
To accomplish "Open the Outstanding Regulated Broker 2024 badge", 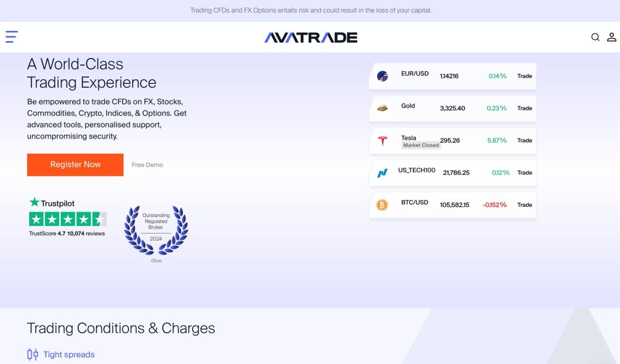I will coord(156,234).
